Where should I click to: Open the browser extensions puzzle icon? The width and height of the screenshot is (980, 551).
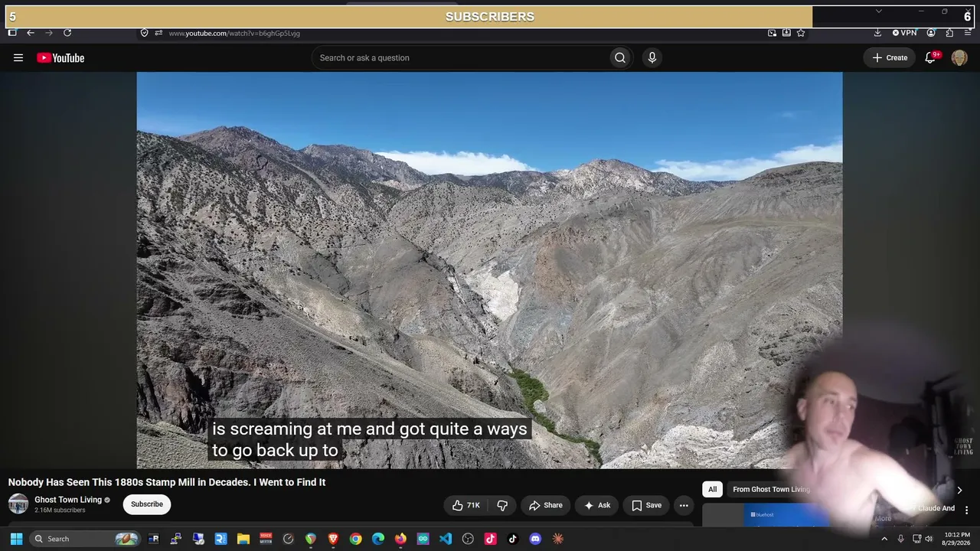click(x=949, y=33)
